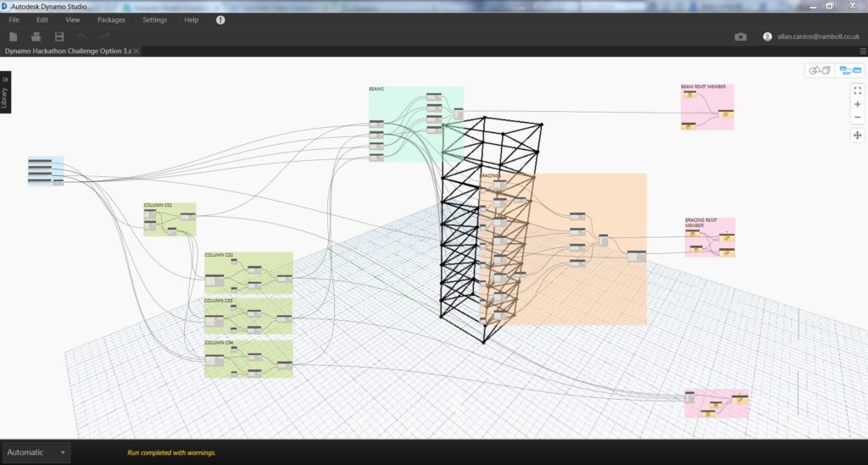868x465 pixels.
Task: Click the Zoom to Fit icon
Action: pyautogui.click(x=857, y=90)
